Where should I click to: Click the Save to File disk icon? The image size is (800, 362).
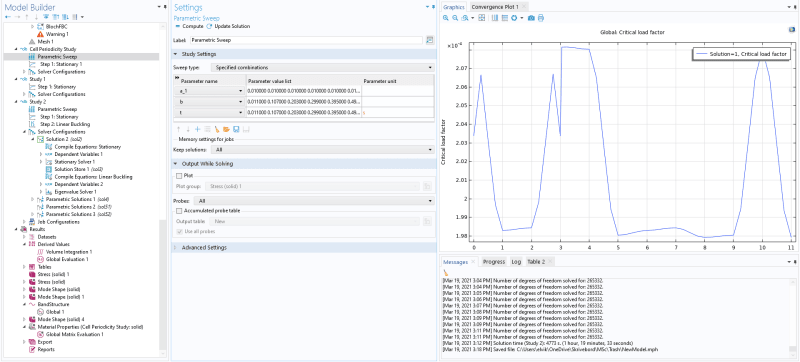coord(236,129)
